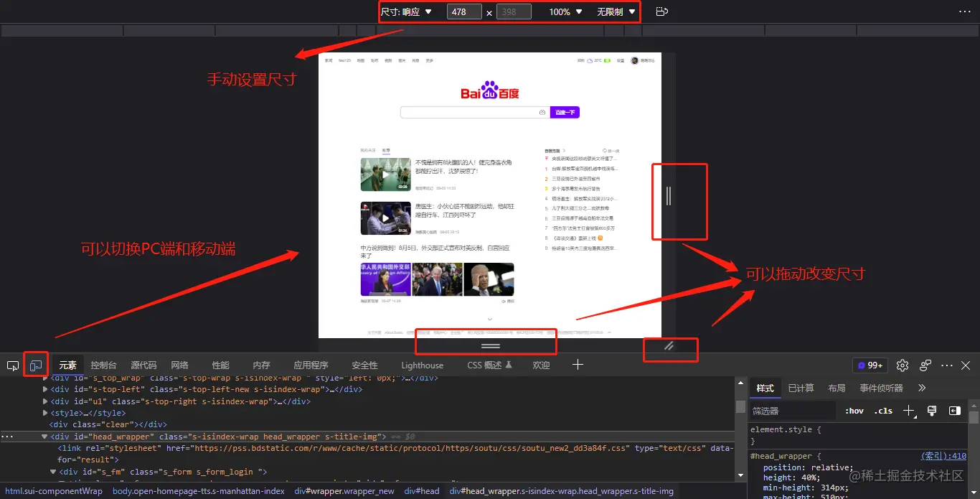Image resolution: width=980 pixels, height=499 pixels.
Task: Click the feedback icon beside settings gear
Action: (x=925, y=365)
